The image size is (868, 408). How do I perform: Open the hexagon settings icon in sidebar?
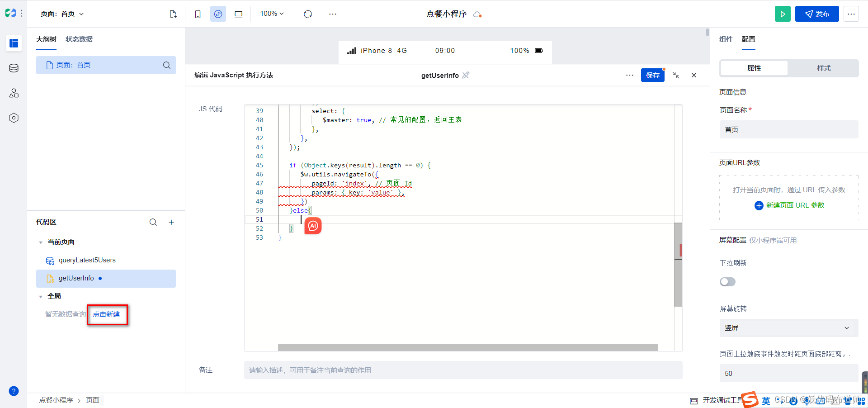(14, 118)
